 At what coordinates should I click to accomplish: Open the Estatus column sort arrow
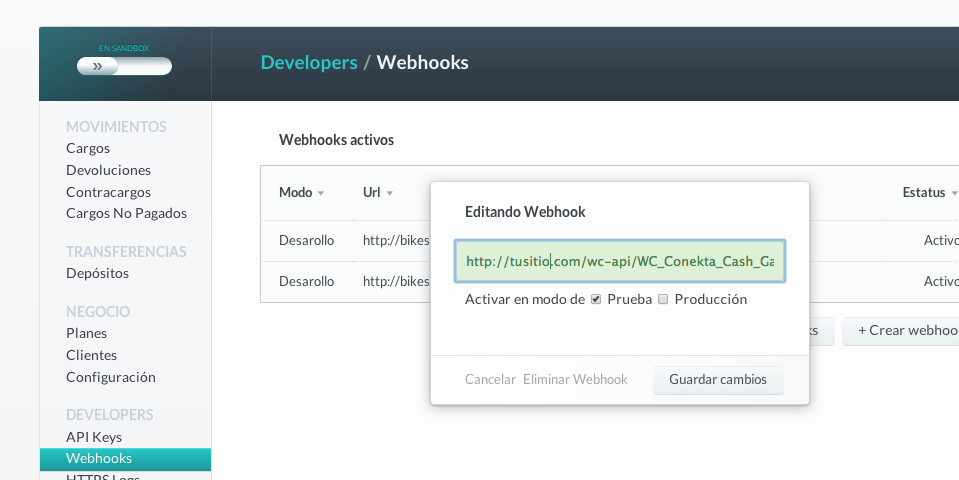[x=954, y=193]
